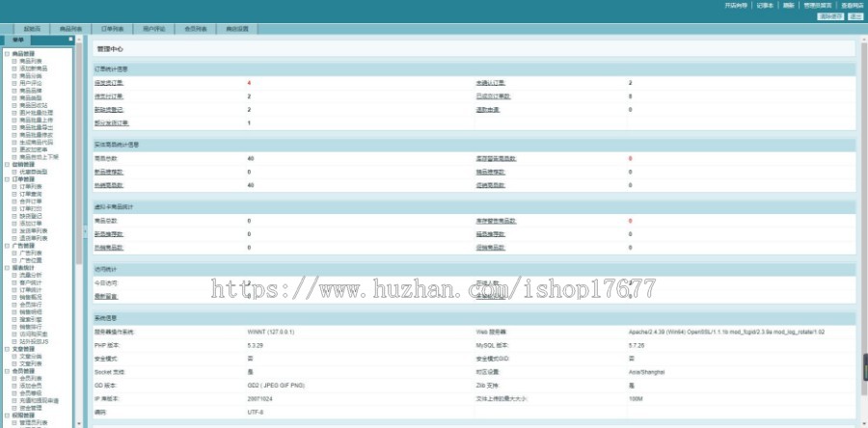Click the 刷新 header link
The width and height of the screenshot is (868, 428).
pyautogui.click(x=789, y=6)
